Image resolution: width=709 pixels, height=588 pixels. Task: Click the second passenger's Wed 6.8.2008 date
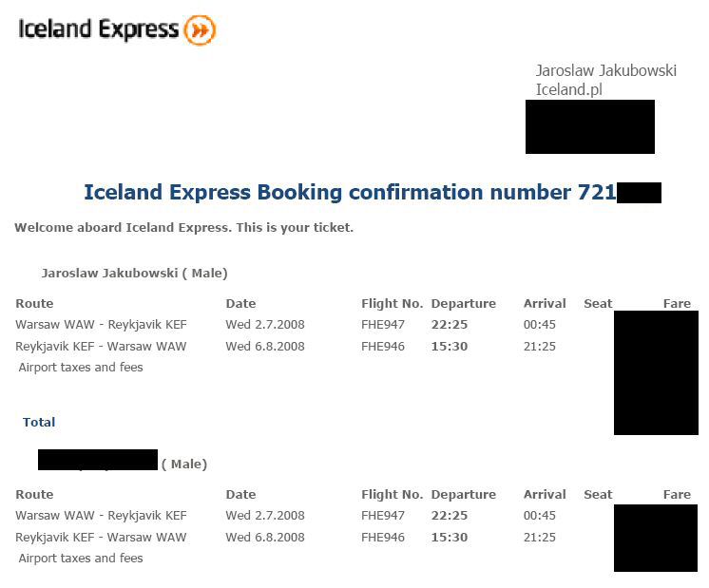[265, 538]
